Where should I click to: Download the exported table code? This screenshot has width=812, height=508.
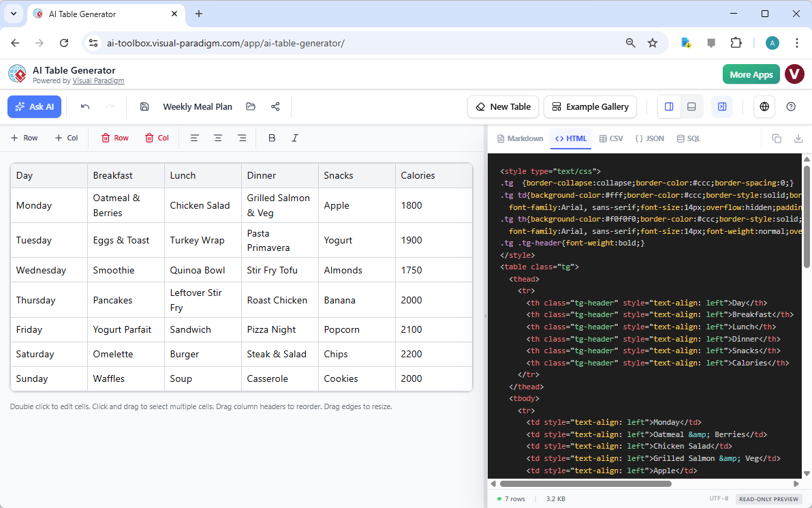(x=798, y=138)
